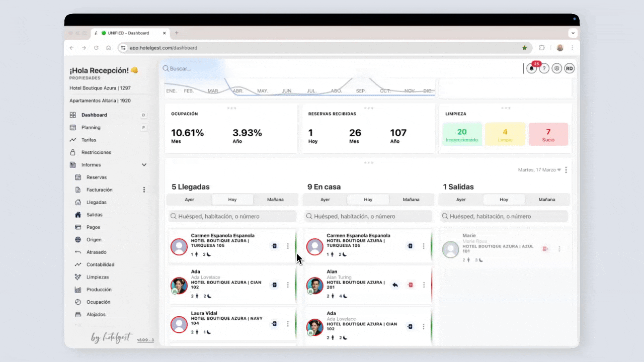Click red check-out icon for Alan Turing
Viewport: 644px width, 362px height.
click(x=411, y=285)
